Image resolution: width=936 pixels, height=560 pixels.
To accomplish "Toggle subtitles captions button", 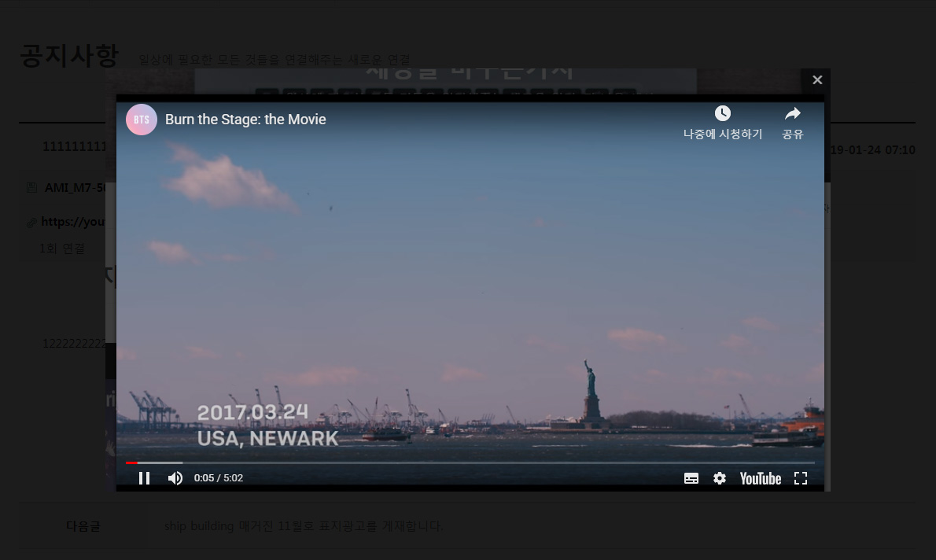I will pos(691,478).
